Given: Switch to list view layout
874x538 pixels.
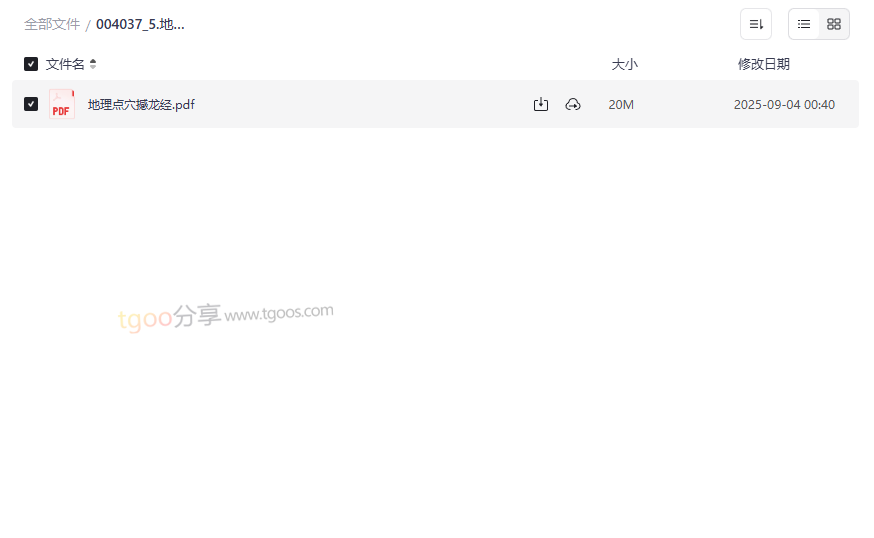Looking at the screenshot, I should coord(804,24).
